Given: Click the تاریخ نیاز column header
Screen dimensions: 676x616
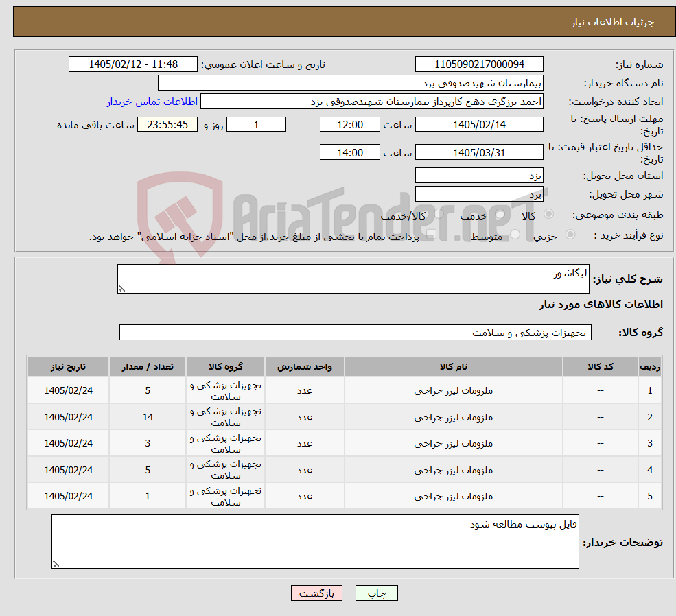Looking at the screenshot, I should point(68,366).
